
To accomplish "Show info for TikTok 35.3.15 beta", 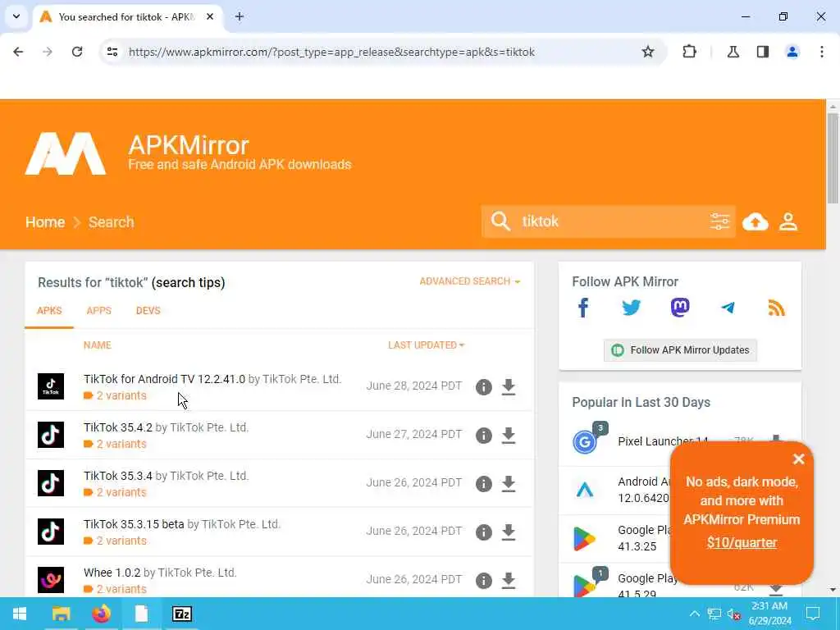I will click(x=484, y=532).
